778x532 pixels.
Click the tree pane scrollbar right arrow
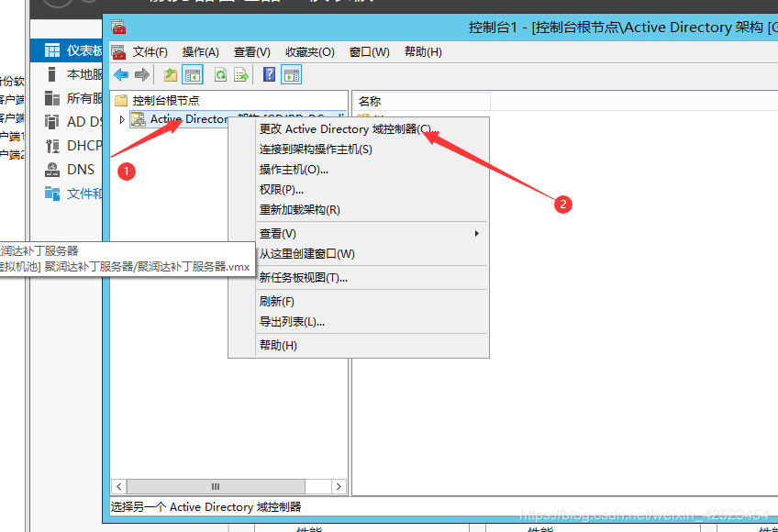tap(339, 486)
